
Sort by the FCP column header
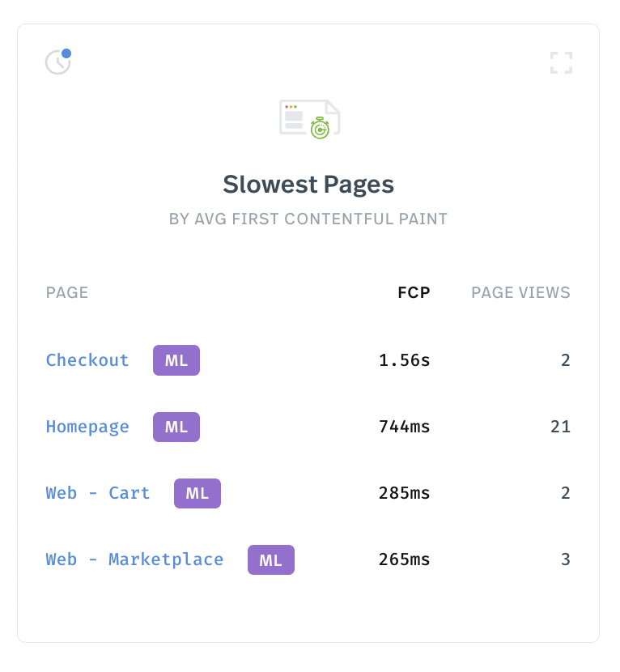tap(414, 293)
